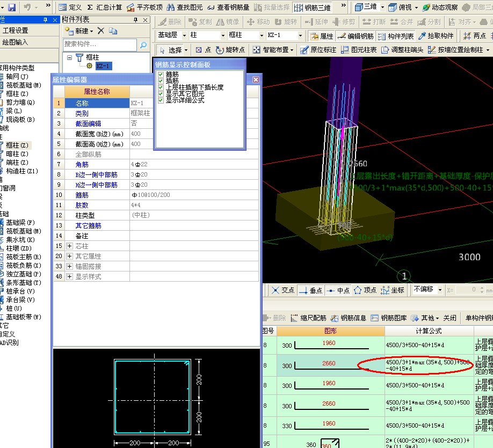Open 查找图元 find element tool
The width and height of the screenshot is (493, 448).
185,7
